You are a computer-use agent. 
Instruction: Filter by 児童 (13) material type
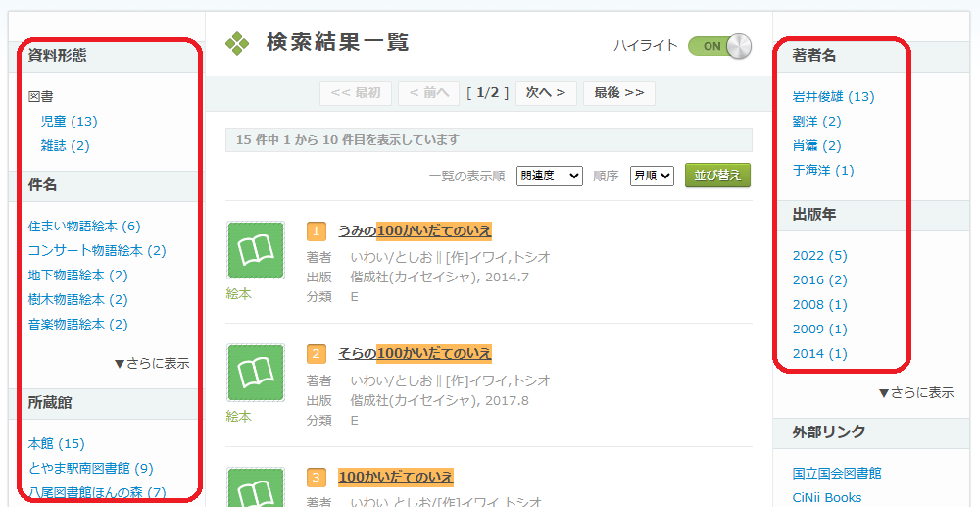69,122
